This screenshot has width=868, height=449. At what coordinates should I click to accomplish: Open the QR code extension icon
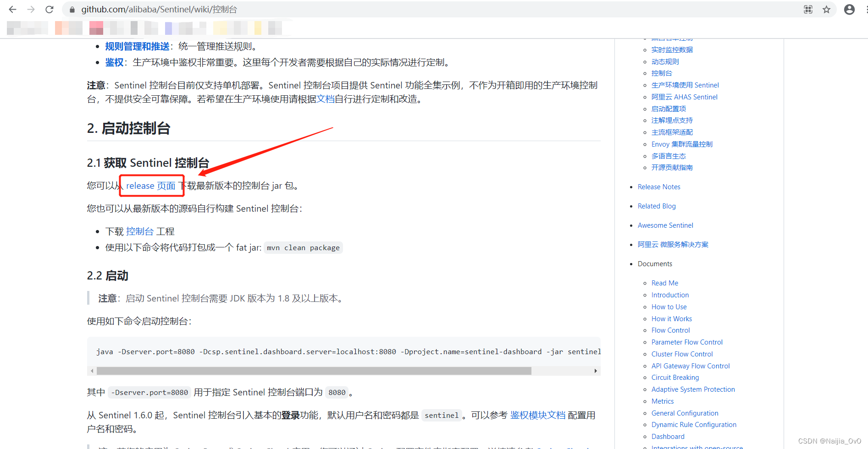(x=808, y=9)
